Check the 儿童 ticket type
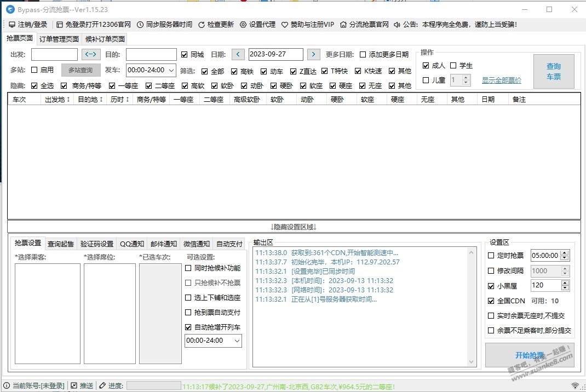The image size is (586, 392). click(426, 80)
